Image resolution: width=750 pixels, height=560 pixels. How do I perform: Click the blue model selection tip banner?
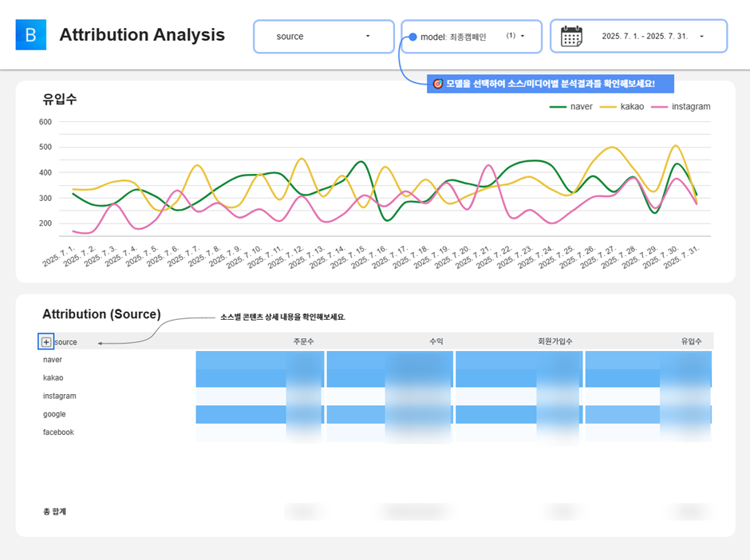point(551,84)
